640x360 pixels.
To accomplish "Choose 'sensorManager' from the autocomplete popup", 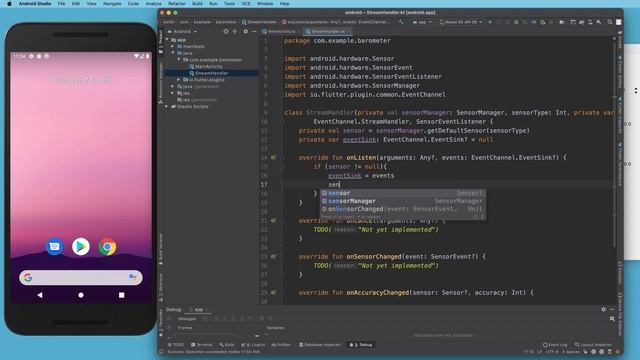I will tap(402, 201).
